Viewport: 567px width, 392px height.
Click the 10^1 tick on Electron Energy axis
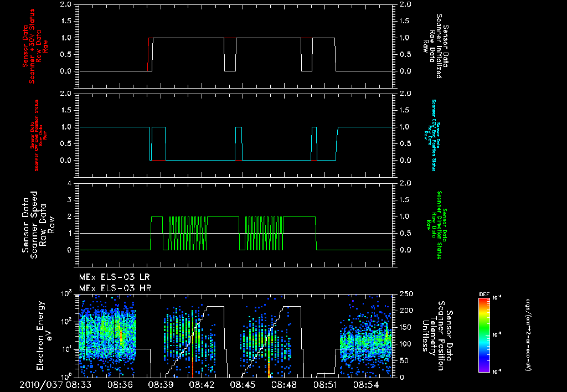click(x=66, y=349)
